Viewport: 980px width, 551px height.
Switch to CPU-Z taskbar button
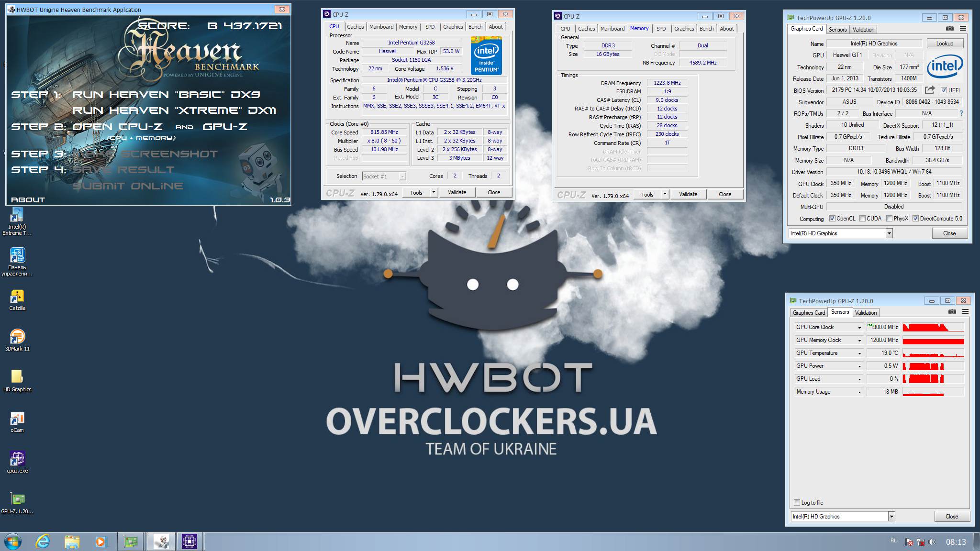tap(189, 541)
